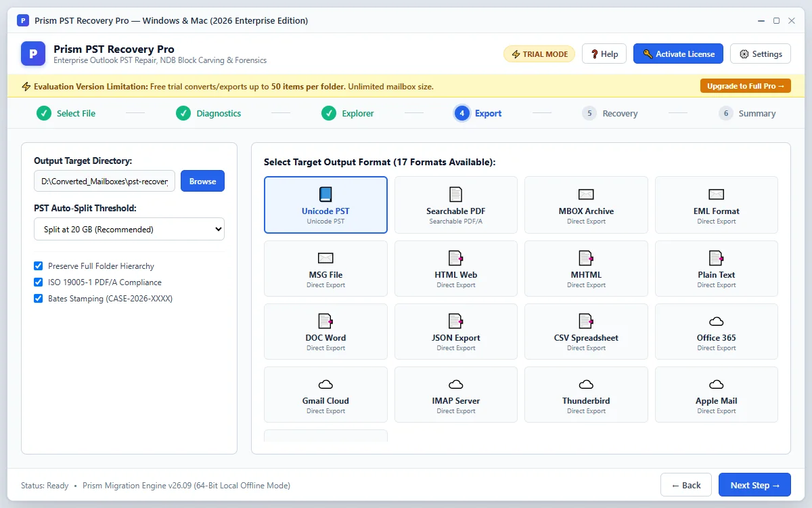Open the Help button
This screenshot has width=812, height=508.
604,54
